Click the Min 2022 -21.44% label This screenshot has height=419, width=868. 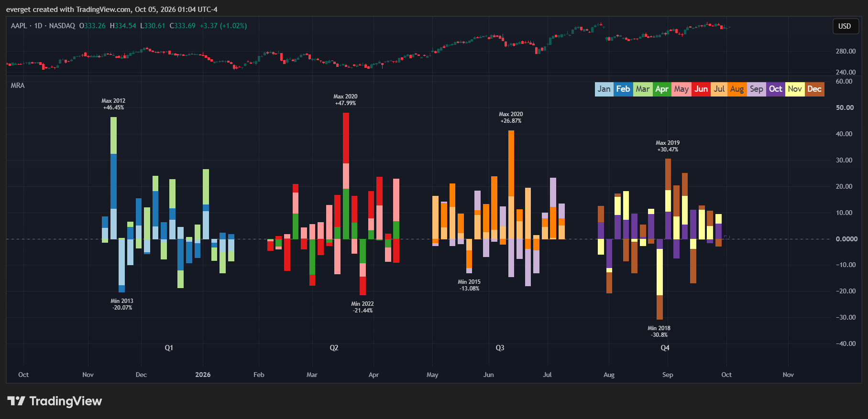363,307
